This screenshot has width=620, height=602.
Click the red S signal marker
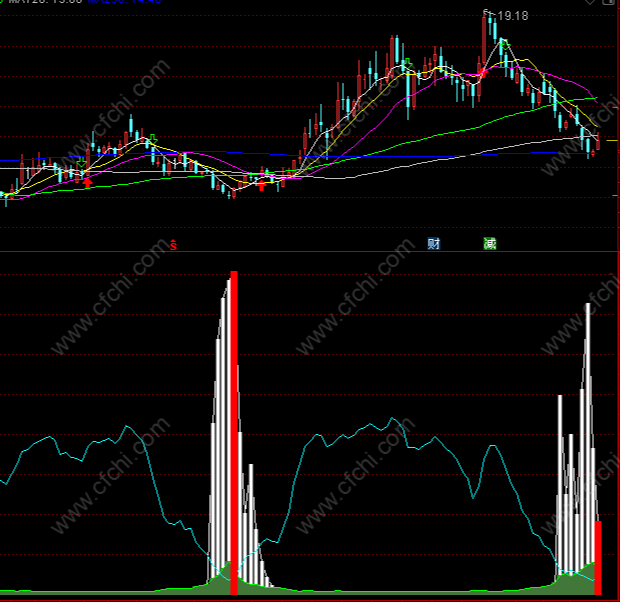[x=173, y=245]
